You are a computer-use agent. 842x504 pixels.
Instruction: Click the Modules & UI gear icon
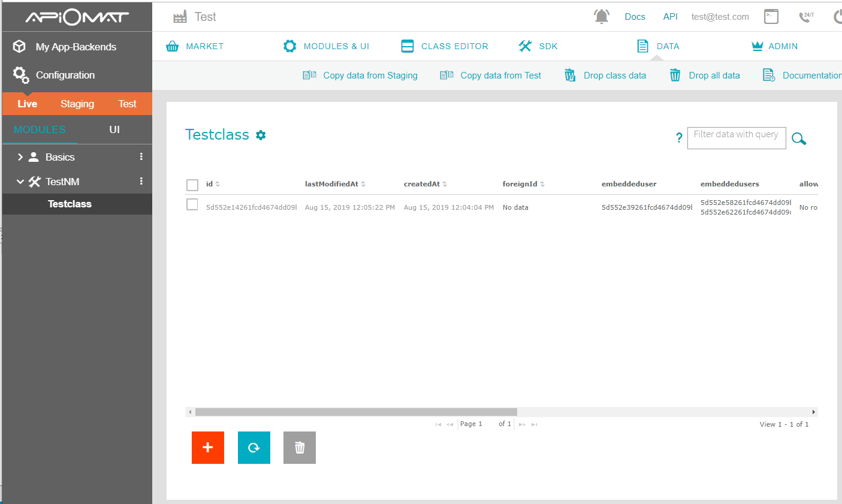click(x=289, y=46)
